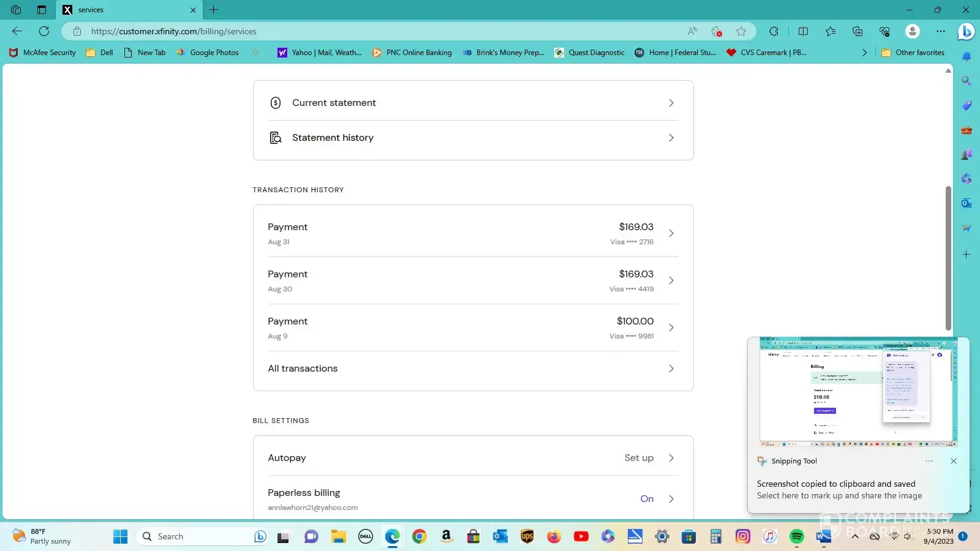This screenshot has width=980, height=551.
Task: Add this page to favorites with star
Action: [741, 31]
